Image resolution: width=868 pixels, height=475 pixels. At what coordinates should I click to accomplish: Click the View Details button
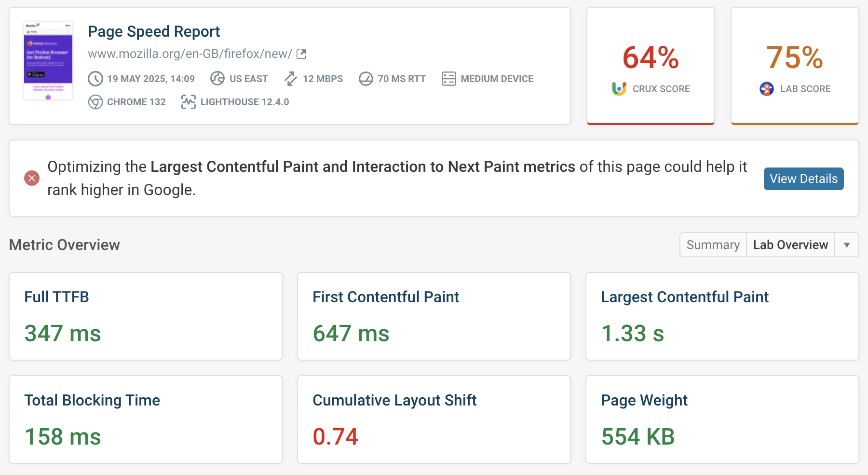pos(804,179)
